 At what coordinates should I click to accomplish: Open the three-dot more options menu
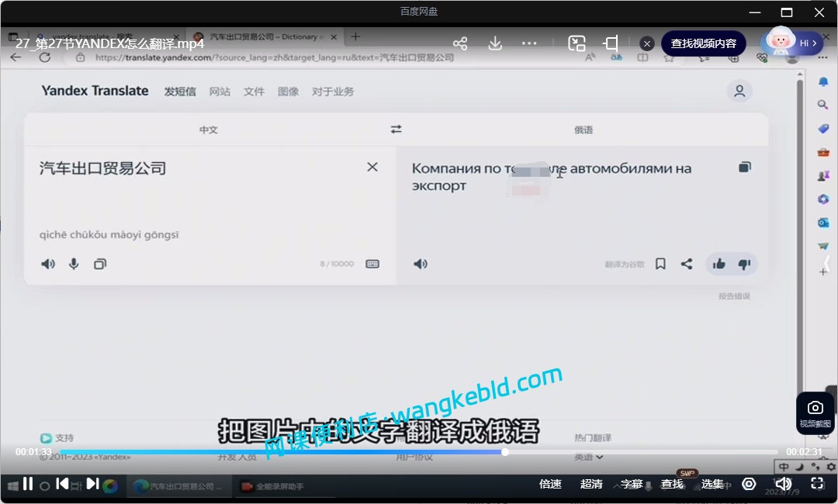[x=529, y=43]
